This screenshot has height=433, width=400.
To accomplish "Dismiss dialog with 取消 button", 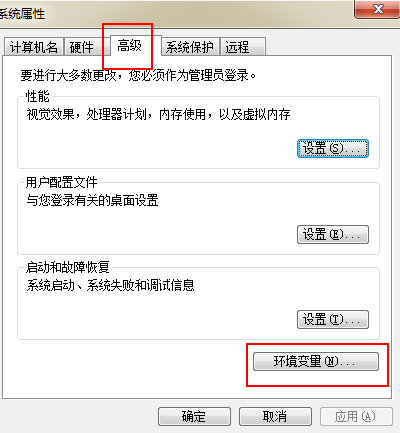I will tap(275, 416).
